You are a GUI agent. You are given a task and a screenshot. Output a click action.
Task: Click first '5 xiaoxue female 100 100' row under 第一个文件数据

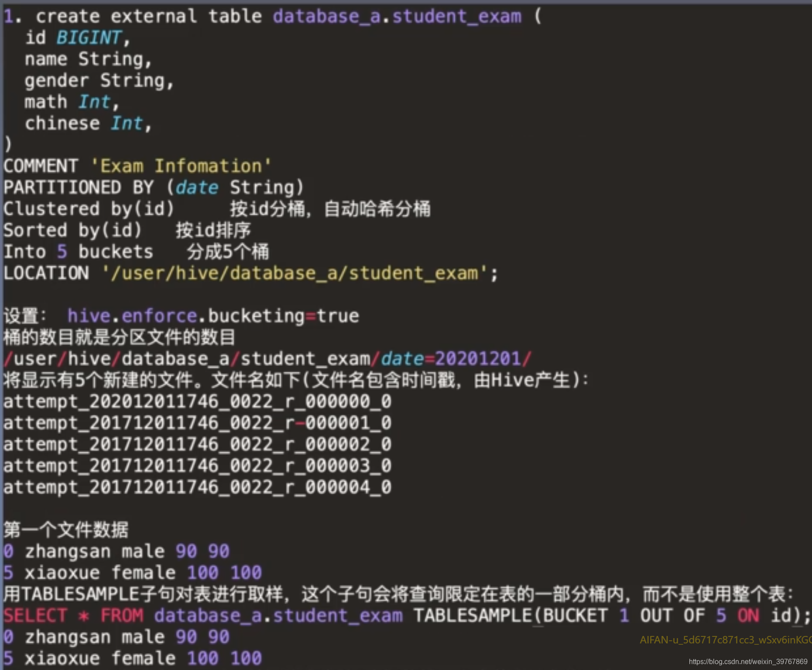click(x=133, y=573)
